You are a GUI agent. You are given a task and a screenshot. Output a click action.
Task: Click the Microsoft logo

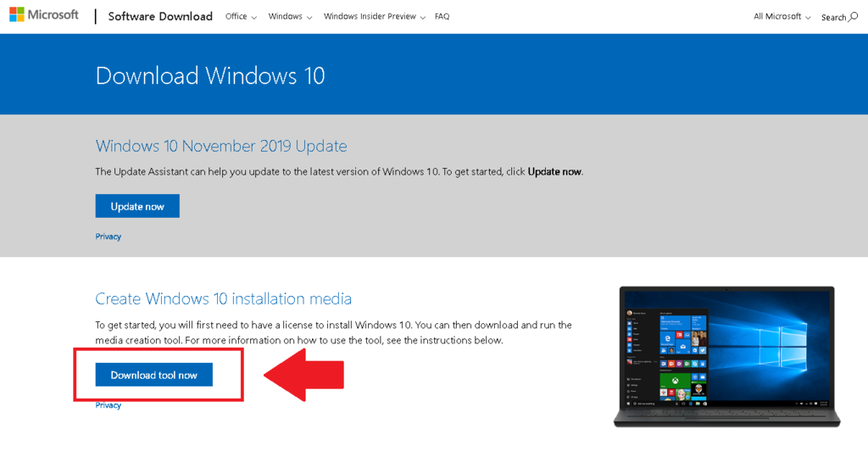[44, 15]
